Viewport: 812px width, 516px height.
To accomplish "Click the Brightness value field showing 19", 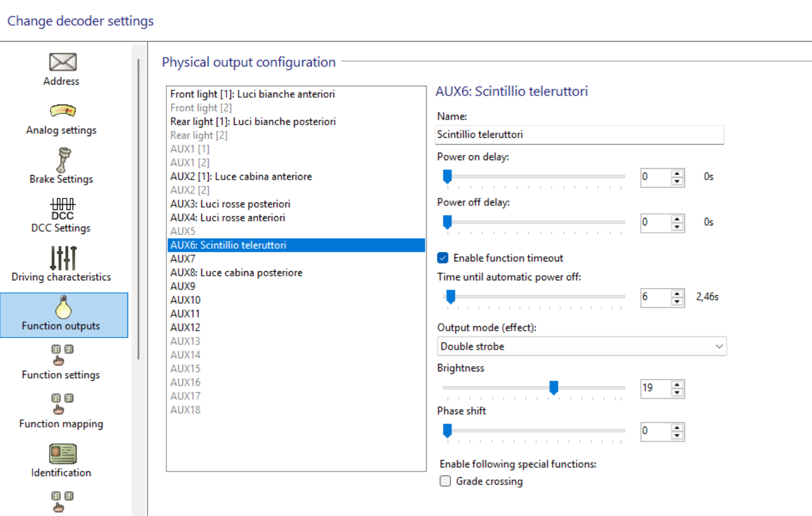I will pos(655,389).
